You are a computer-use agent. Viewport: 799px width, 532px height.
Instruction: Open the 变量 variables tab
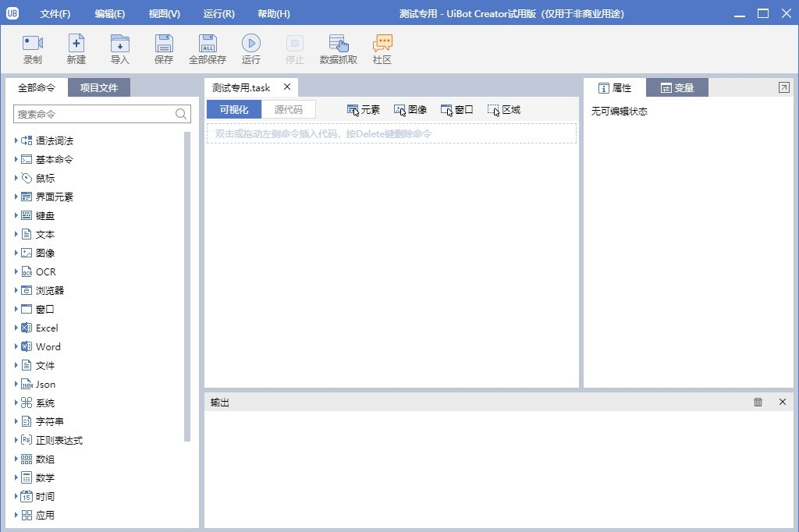coord(677,87)
